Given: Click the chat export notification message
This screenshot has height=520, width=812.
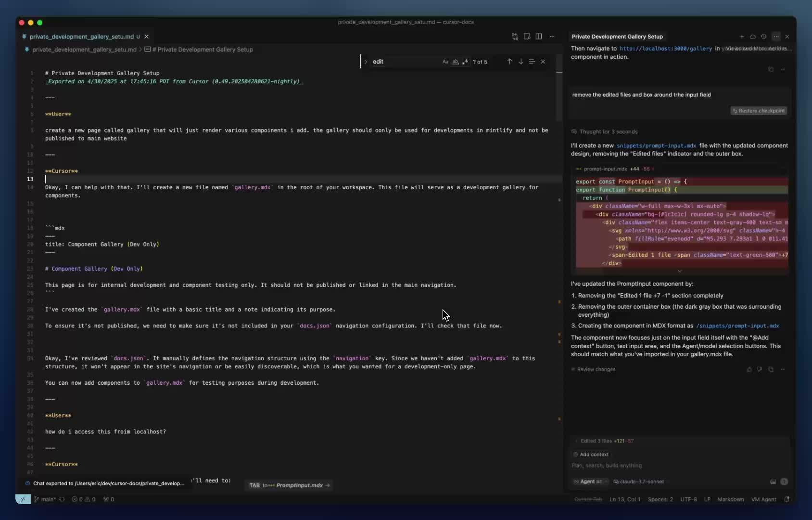Looking at the screenshot, I should pyautogui.click(x=108, y=483).
